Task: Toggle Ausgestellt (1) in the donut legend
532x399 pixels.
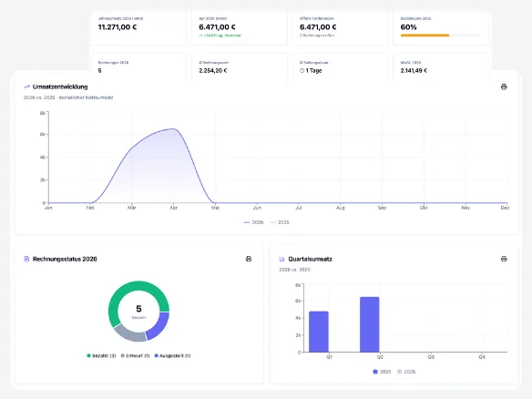Action: tap(172, 355)
